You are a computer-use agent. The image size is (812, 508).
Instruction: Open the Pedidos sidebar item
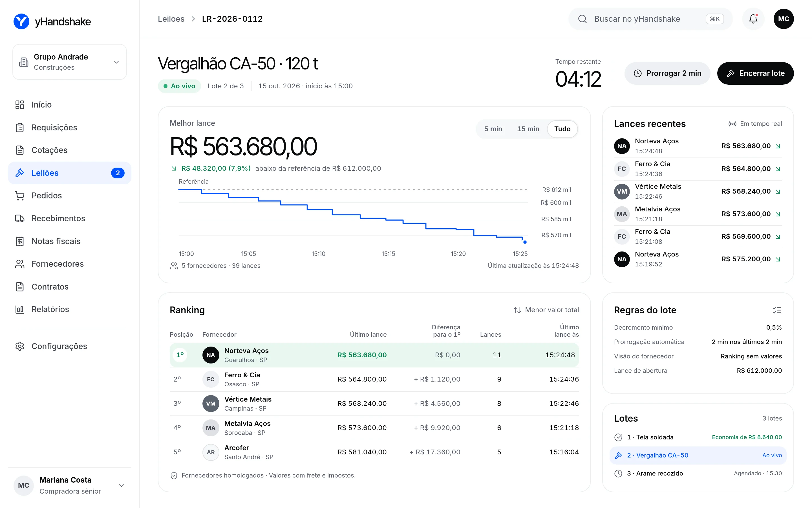[x=69, y=196]
